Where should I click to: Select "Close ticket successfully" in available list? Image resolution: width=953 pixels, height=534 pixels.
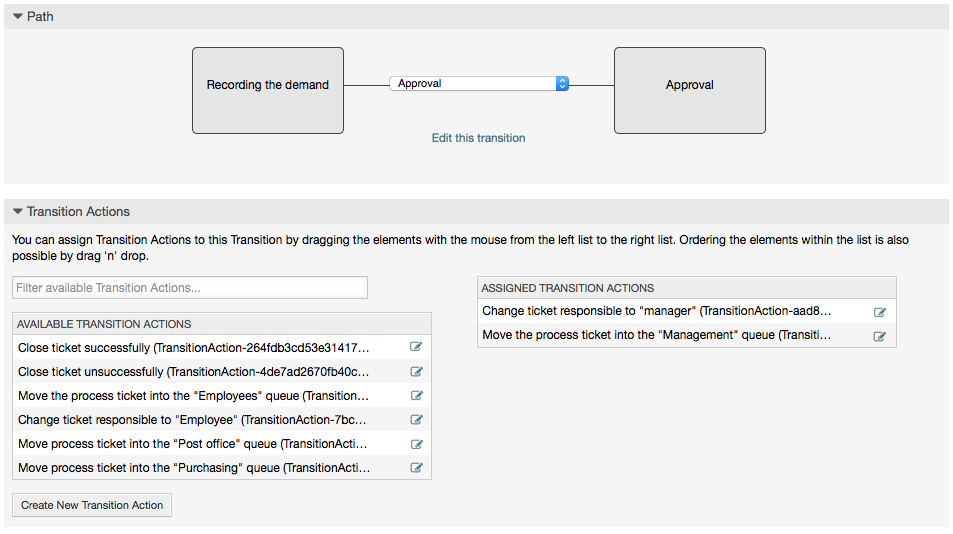[x=194, y=348]
